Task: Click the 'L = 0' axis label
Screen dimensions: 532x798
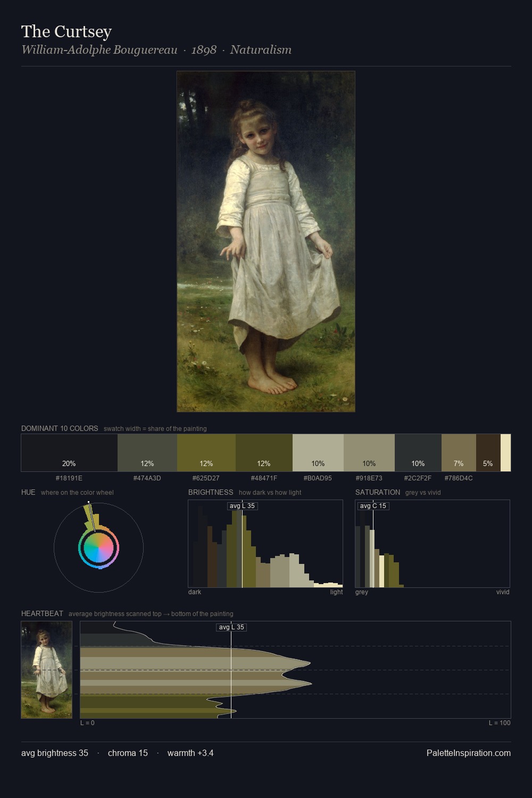Action: click(88, 723)
